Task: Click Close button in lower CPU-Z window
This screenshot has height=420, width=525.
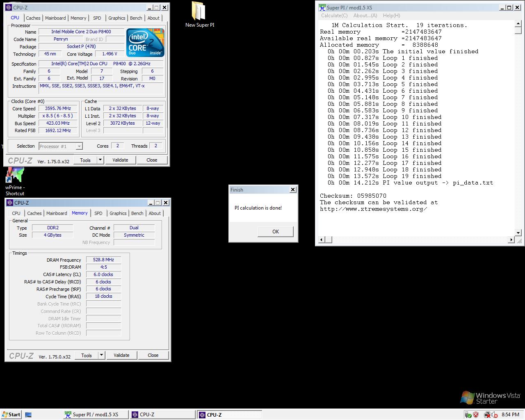Action: pos(153,355)
